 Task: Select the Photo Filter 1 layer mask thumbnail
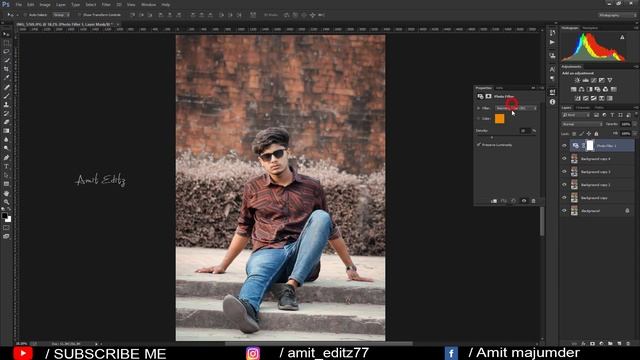(x=590, y=146)
